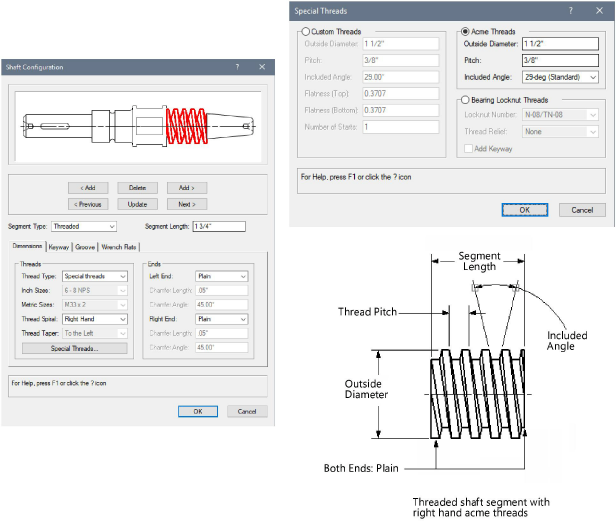Viewport: 616px width, 524px height.
Task: Open the Groove tab
Action: pyautogui.click(x=85, y=245)
